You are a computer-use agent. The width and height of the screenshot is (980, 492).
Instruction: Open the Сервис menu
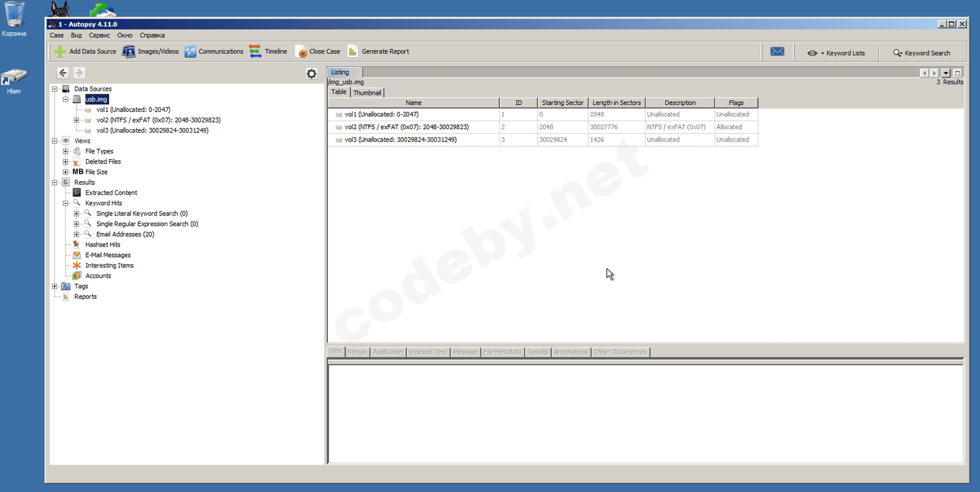(99, 35)
